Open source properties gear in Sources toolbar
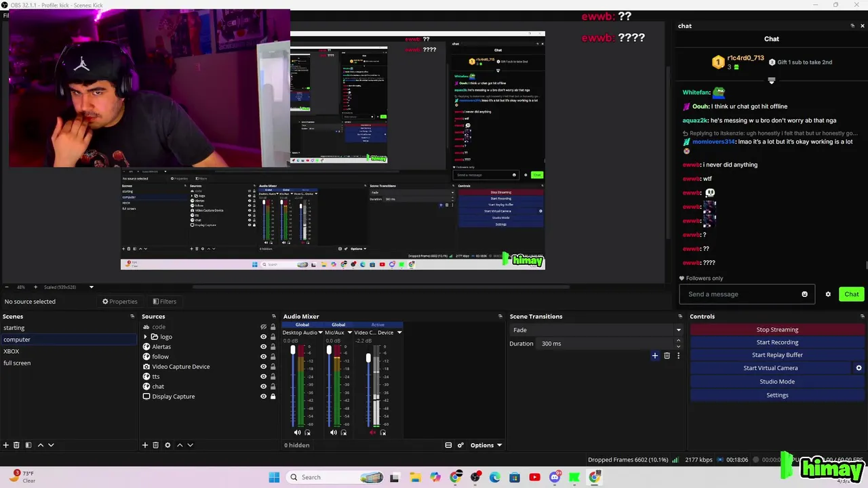This screenshot has height=488, width=868. point(167,445)
